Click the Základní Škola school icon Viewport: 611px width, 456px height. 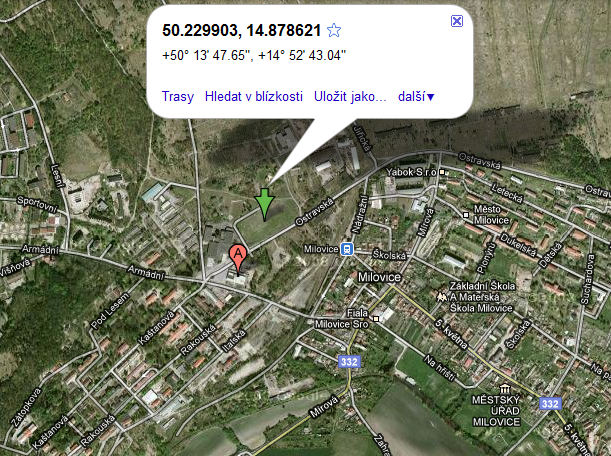[441, 297]
